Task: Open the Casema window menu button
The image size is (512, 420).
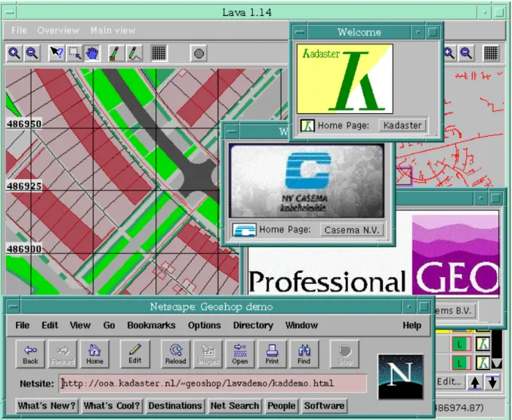Action: tap(232, 131)
